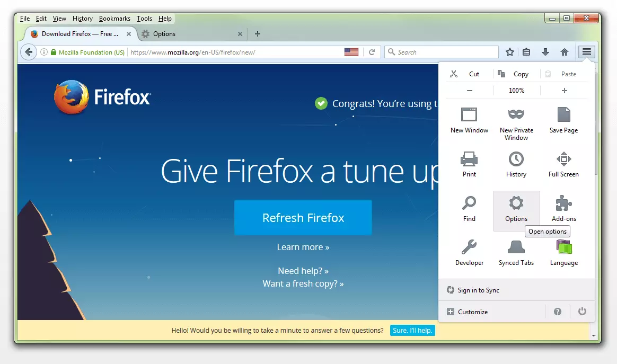Open the Language selector in menu
The width and height of the screenshot is (617, 364).
pos(563,252)
